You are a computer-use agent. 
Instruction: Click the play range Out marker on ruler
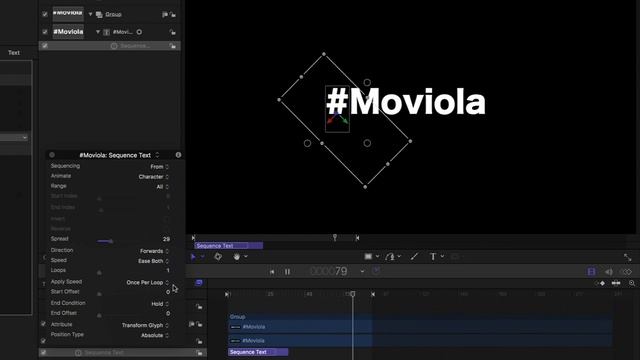pos(373,294)
